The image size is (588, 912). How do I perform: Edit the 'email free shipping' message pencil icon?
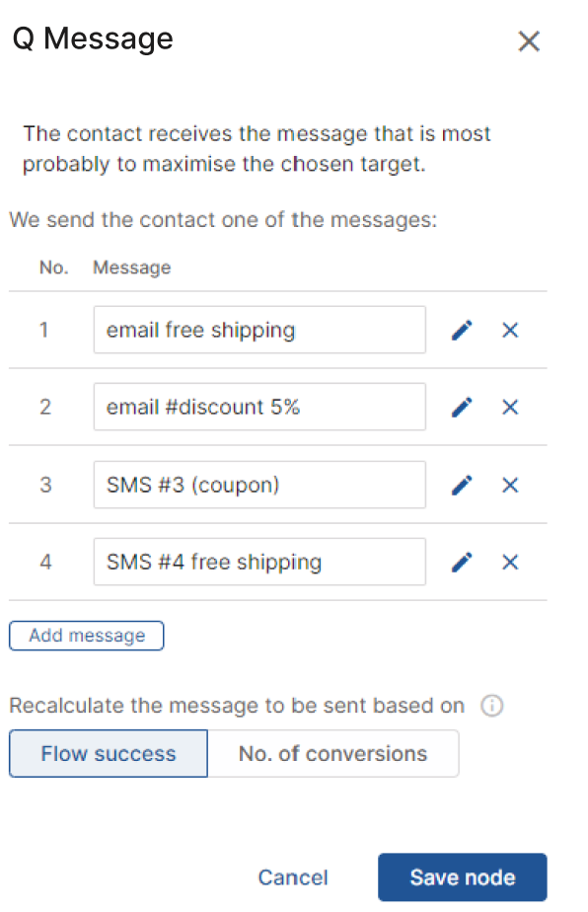462,331
